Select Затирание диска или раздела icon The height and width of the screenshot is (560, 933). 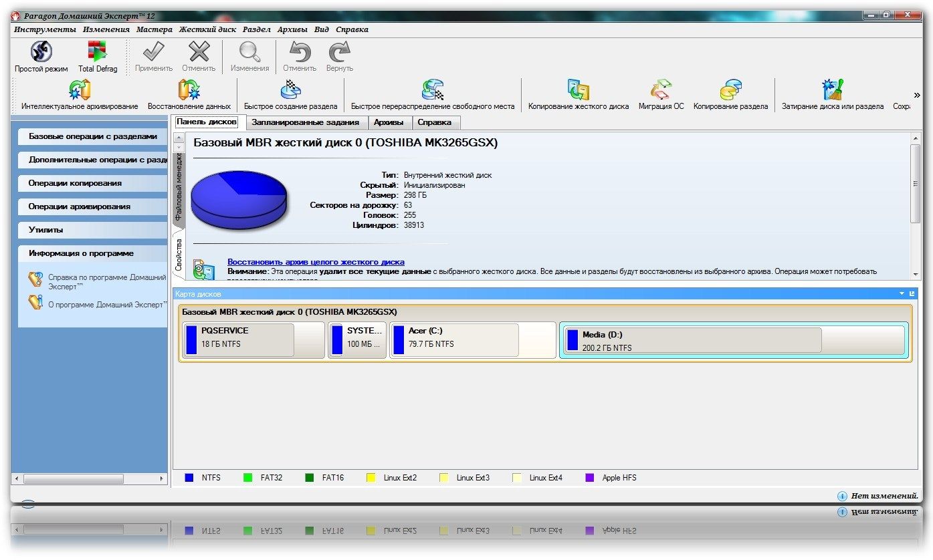[x=832, y=90]
